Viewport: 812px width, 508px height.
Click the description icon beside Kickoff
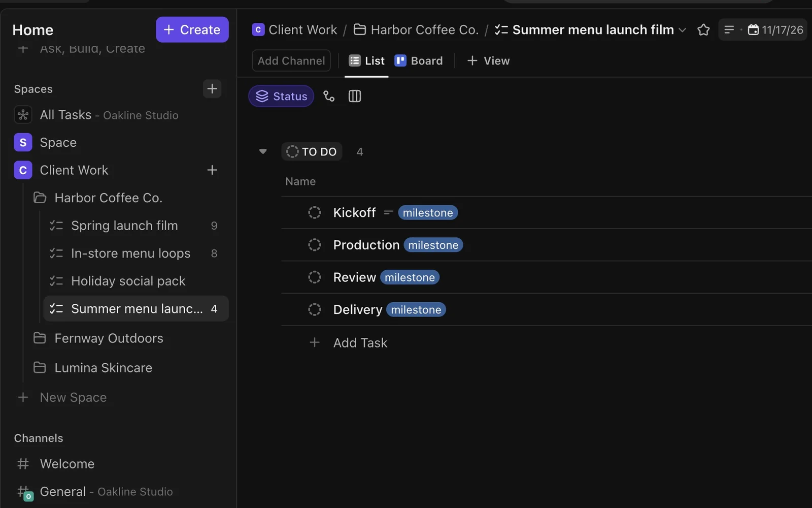point(388,212)
